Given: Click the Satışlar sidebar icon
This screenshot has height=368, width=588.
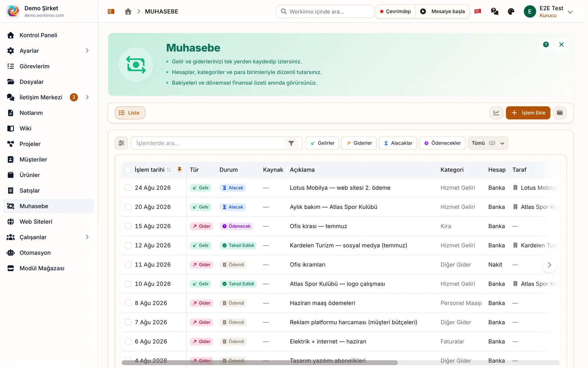Looking at the screenshot, I should click(x=11, y=191).
